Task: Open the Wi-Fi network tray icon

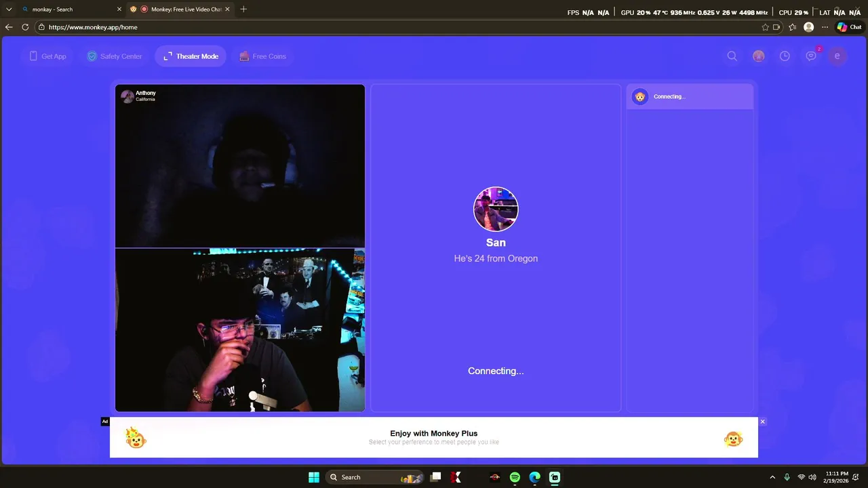Action: pos(802,477)
